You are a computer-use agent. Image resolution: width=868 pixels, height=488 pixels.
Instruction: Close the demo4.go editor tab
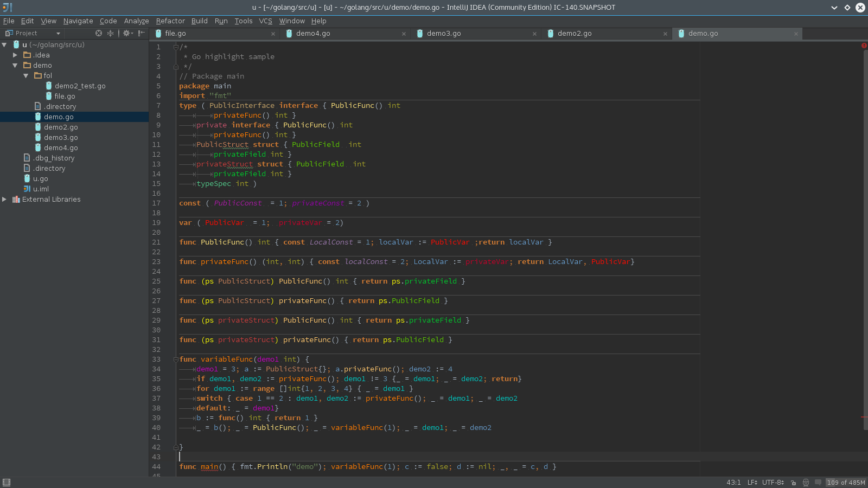tap(404, 34)
